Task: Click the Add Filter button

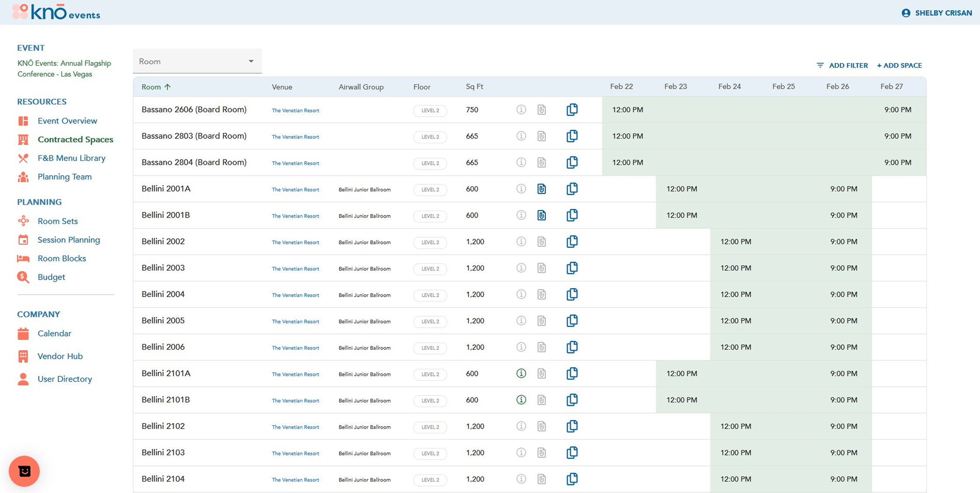Action: (x=842, y=66)
